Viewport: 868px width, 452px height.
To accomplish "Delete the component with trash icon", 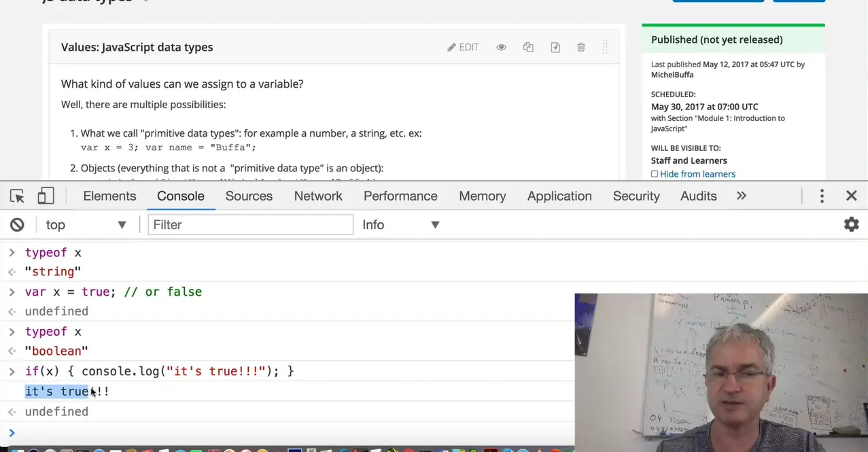I will pyautogui.click(x=581, y=47).
